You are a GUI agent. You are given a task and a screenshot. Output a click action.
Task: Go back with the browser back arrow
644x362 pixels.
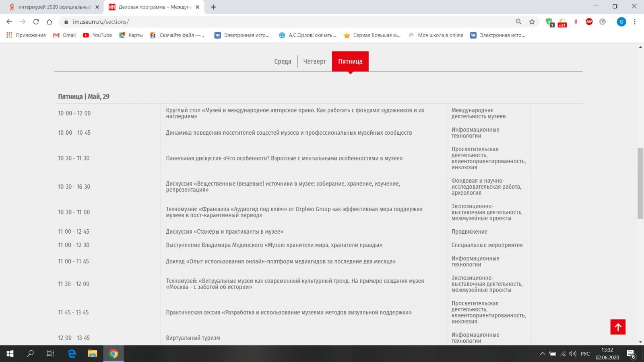pyautogui.click(x=9, y=22)
